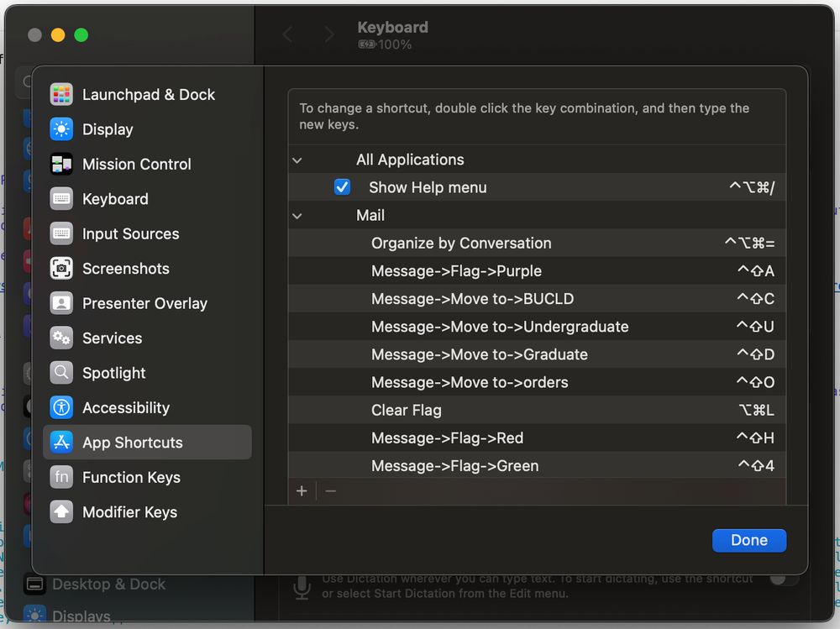The height and width of the screenshot is (629, 840).
Task: Go back using the toolbar back arrow
Action: (x=287, y=34)
